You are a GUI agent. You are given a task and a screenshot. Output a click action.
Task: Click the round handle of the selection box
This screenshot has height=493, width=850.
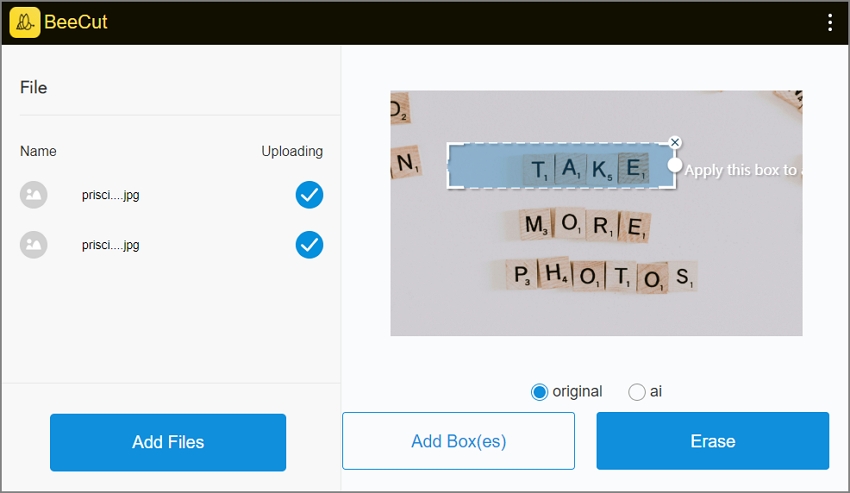click(674, 165)
